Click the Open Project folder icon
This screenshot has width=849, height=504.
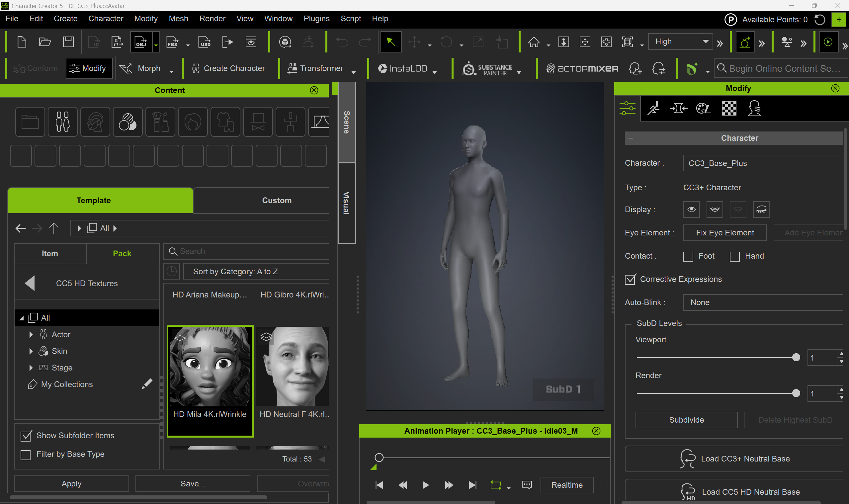pos(45,42)
